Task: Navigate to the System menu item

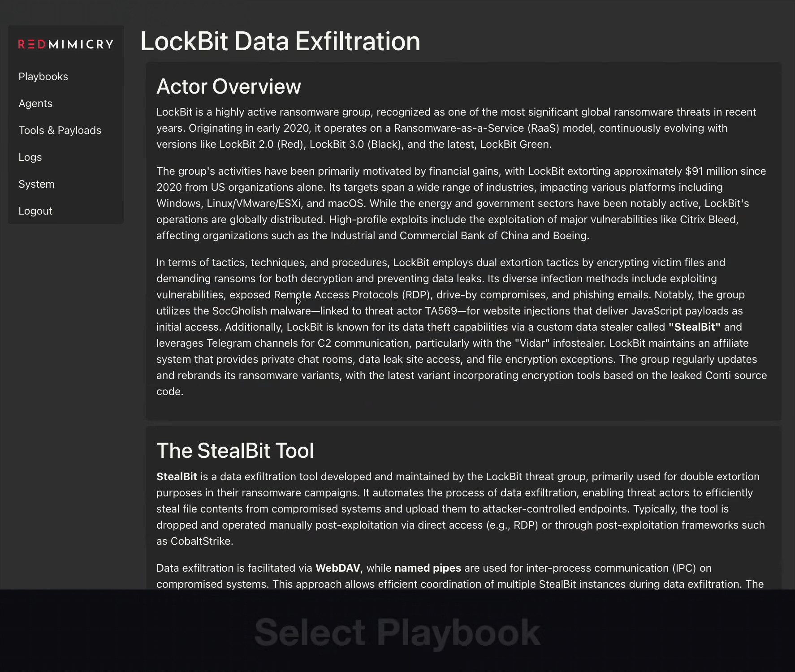Action: tap(36, 184)
